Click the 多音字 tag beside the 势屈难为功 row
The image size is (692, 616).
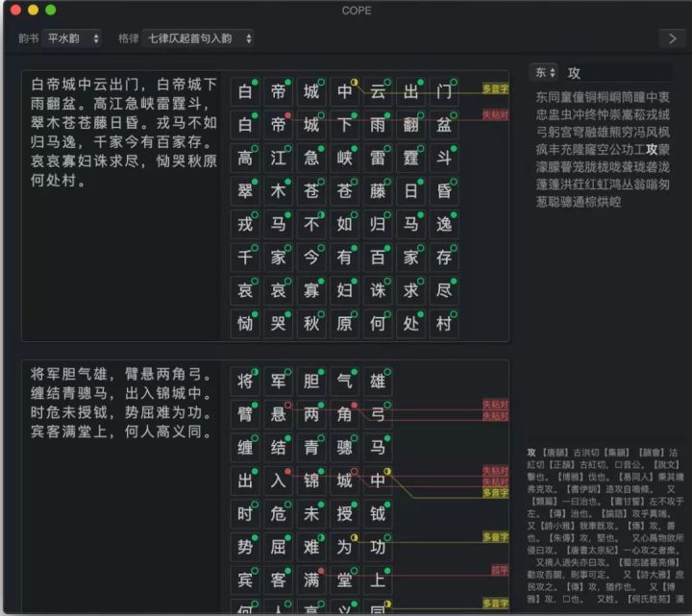pyautogui.click(x=496, y=537)
